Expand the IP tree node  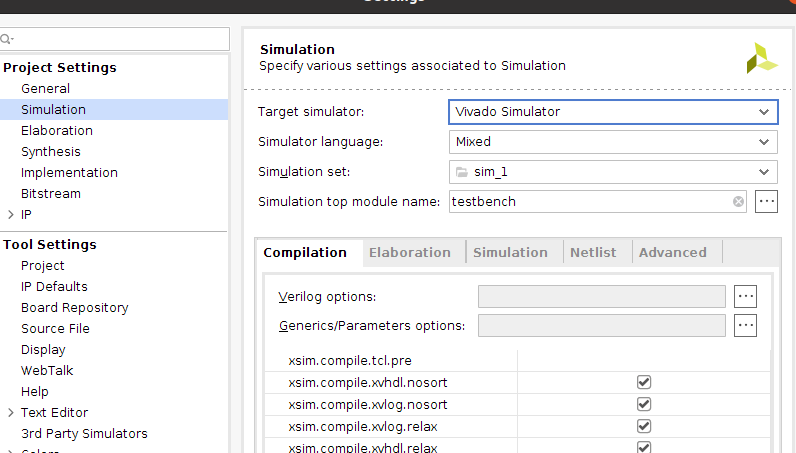11,215
